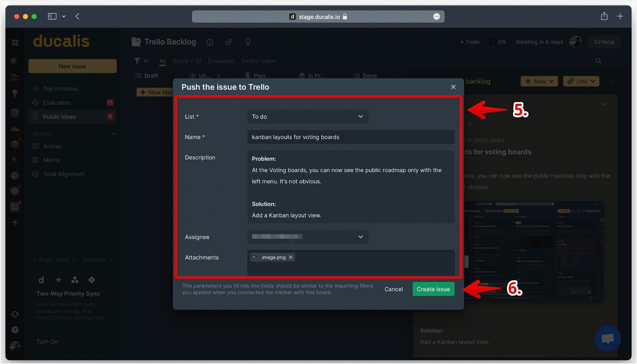Viewport: 637px width, 364px height.
Task: Click the lightbulb icon in board header
Action: (x=248, y=42)
